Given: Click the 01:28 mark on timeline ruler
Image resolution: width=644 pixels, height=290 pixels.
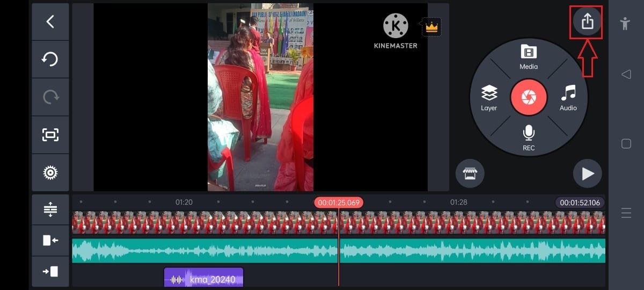Looking at the screenshot, I should point(458,202).
